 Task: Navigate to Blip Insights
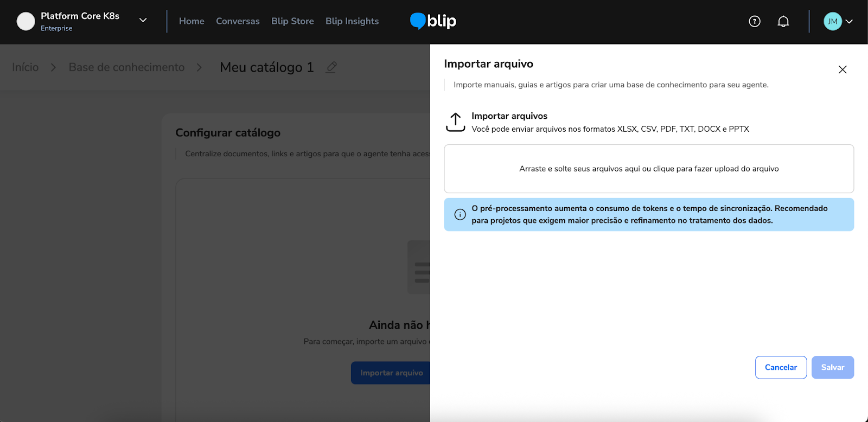click(352, 21)
